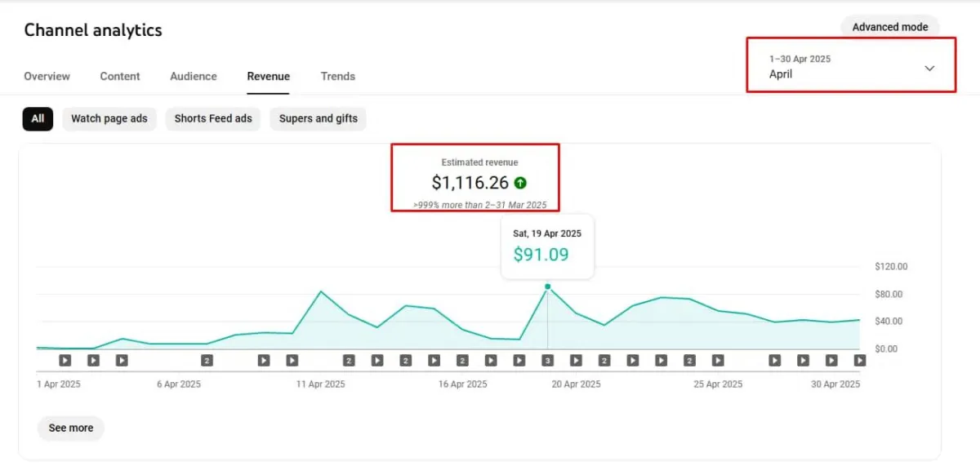The height and width of the screenshot is (475, 980).
Task: Click the video marker under 30 Apr
Action: pos(859,360)
